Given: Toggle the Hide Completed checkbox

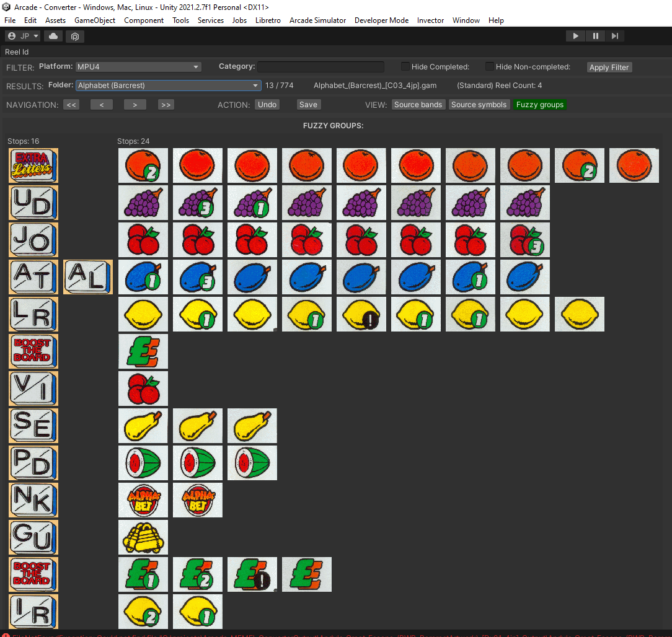Looking at the screenshot, I should 405,67.
